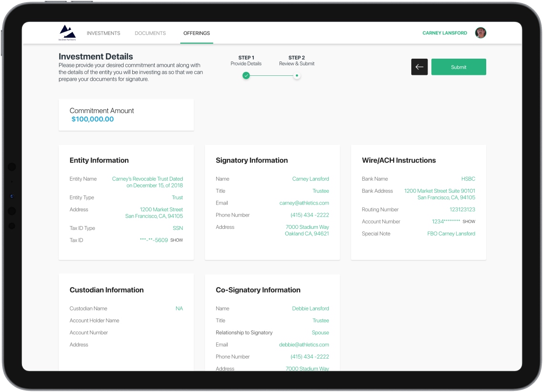Click the Step 2 progress dot
Screen dimensions: 543x392
click(x=297, y=75)
